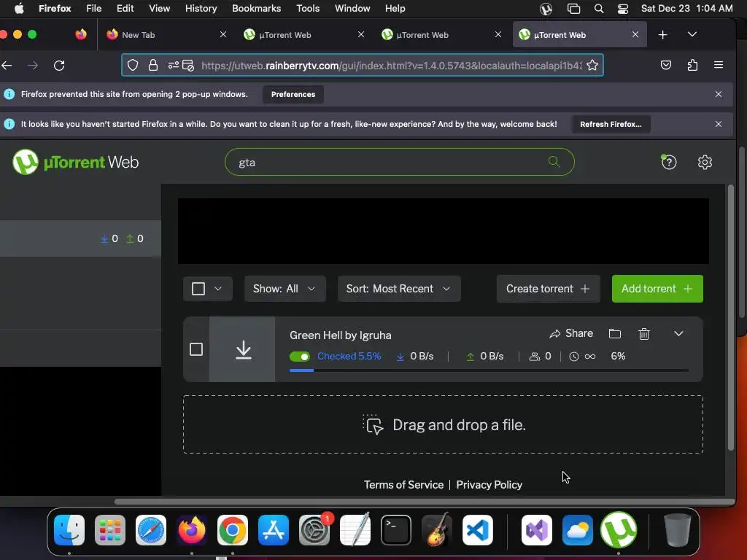The height and width of the screenshot is (560, 747).
Task: Check the Green Hell torrent checkbox
Action: (196, 349)
